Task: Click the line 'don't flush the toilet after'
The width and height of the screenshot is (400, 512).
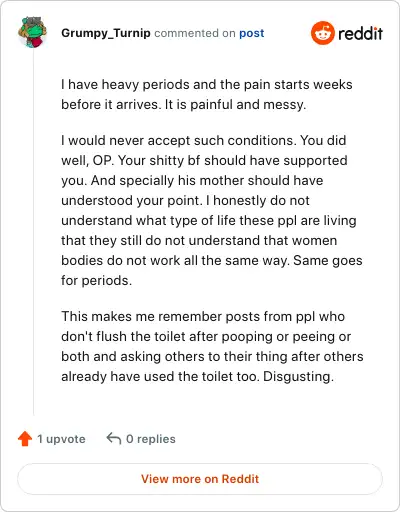Action: click(206, 337)
